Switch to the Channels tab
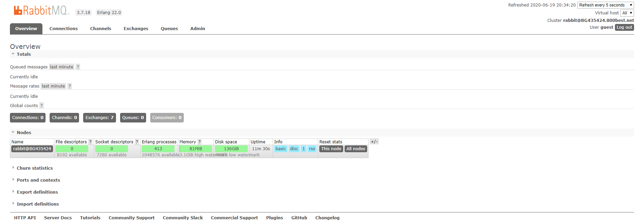This screenshot has width=644, height=221. point(101,29)
